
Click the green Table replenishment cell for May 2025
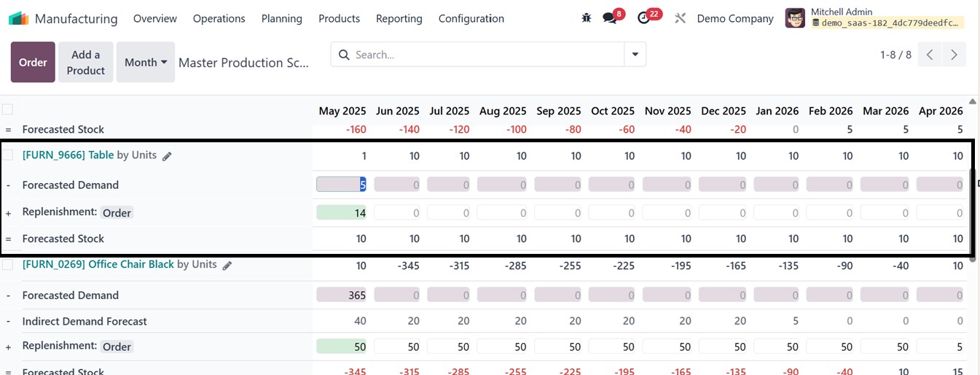tap(342, 212)
